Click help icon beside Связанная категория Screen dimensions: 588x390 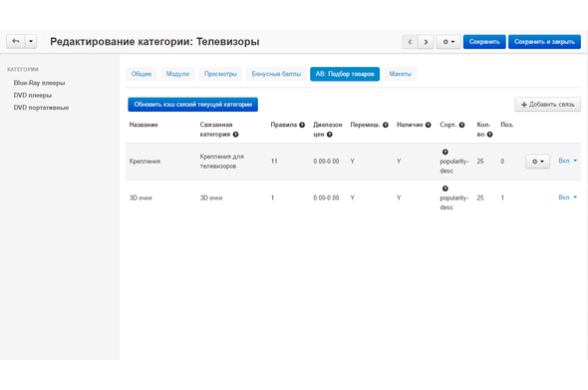coord(235,135)
